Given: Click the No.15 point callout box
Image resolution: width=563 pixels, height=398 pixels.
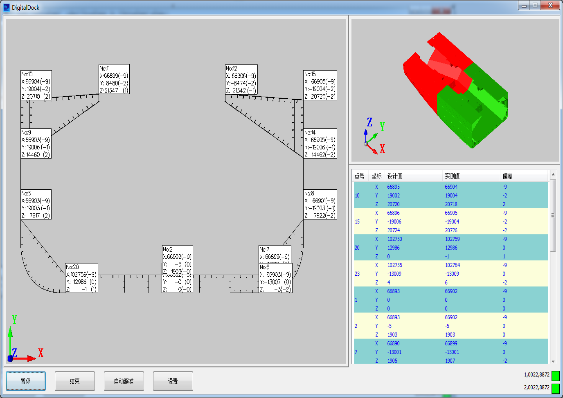Looking at the screenshot, I should pyautogui.click(x=320, y=85).
